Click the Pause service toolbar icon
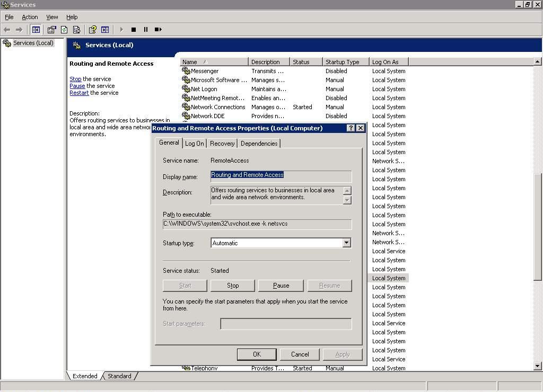This screenshot has width=543, height=392. [x=146, y=29]
